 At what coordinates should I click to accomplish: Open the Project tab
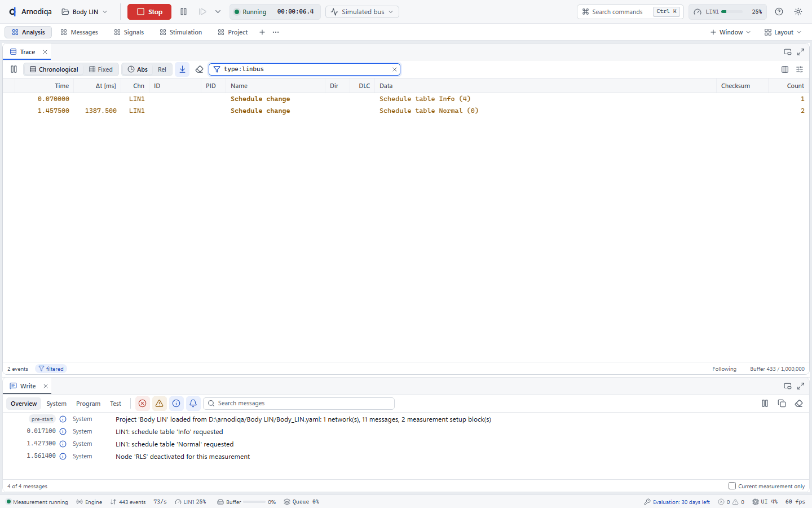[x=233, y=32]
